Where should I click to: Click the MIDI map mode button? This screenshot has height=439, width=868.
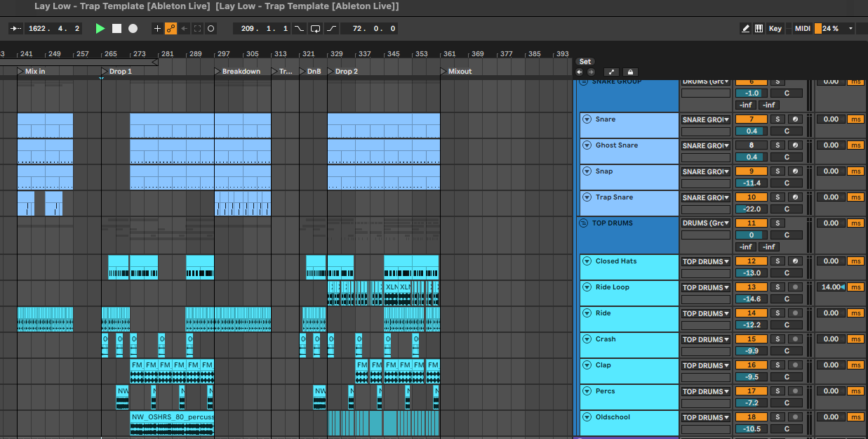pos(802,29)
